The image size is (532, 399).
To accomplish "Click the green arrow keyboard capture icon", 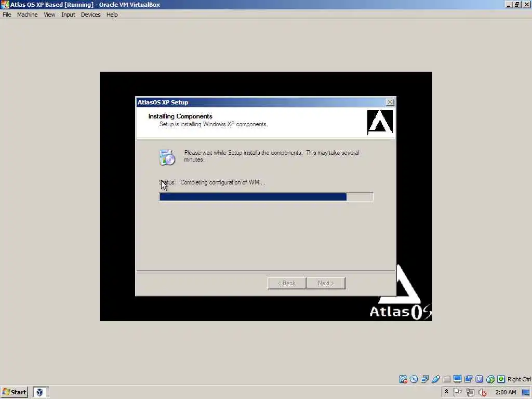I will (x=501, y=379).
